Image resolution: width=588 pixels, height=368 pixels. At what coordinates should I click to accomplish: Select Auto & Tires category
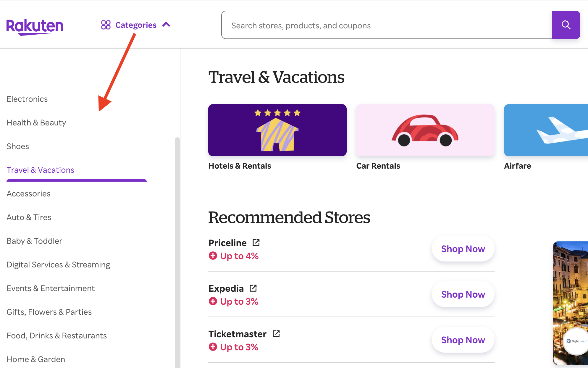click(x=29, y=217)
